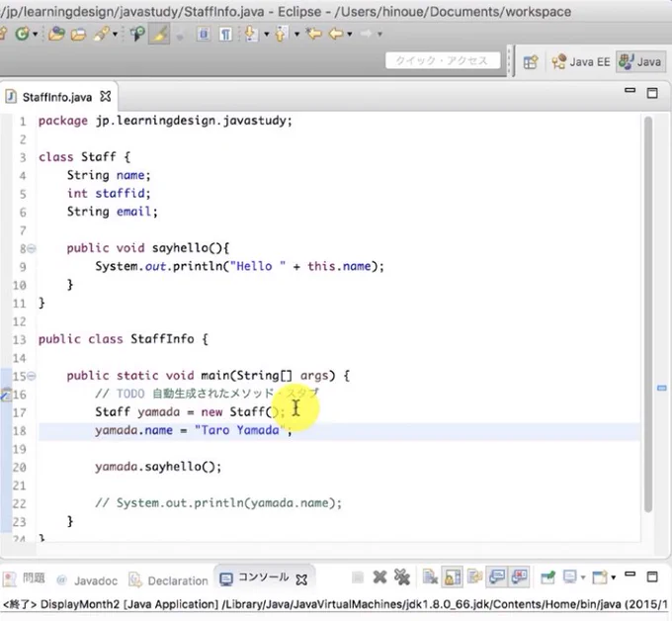Screen dimensions: 672x621
Task: Click the overview ruler annotation marker
Action: (662, 388)
